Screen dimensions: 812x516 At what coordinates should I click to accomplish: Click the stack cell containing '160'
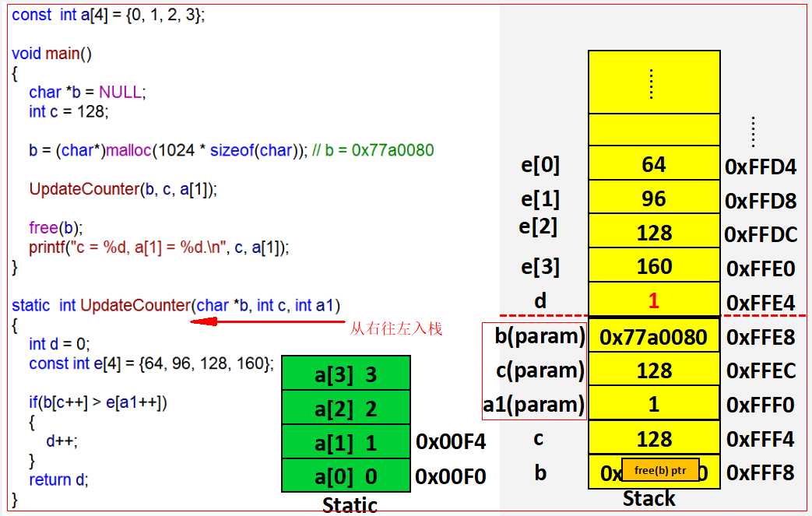[655, 265]
